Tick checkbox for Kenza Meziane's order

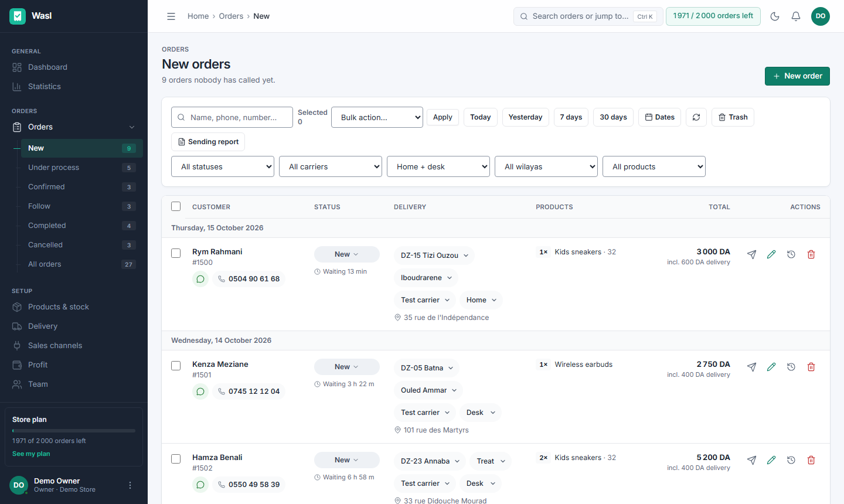click(x=176, y=366)
